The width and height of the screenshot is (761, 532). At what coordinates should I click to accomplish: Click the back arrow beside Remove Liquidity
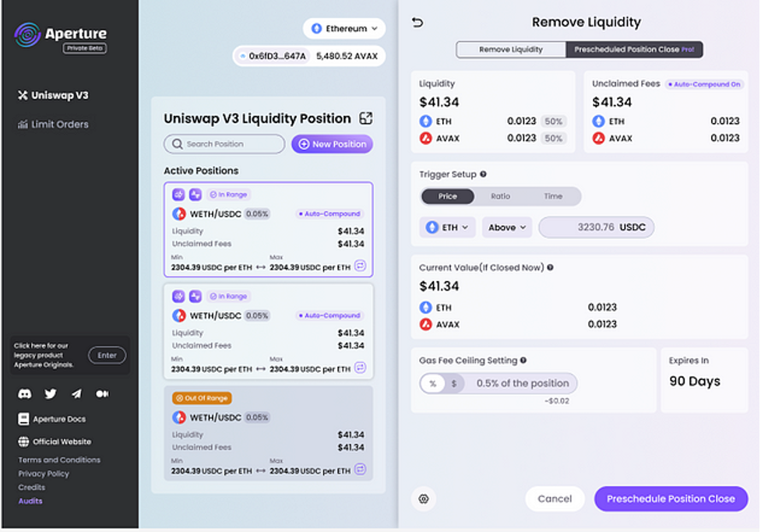tap(417, 23)
